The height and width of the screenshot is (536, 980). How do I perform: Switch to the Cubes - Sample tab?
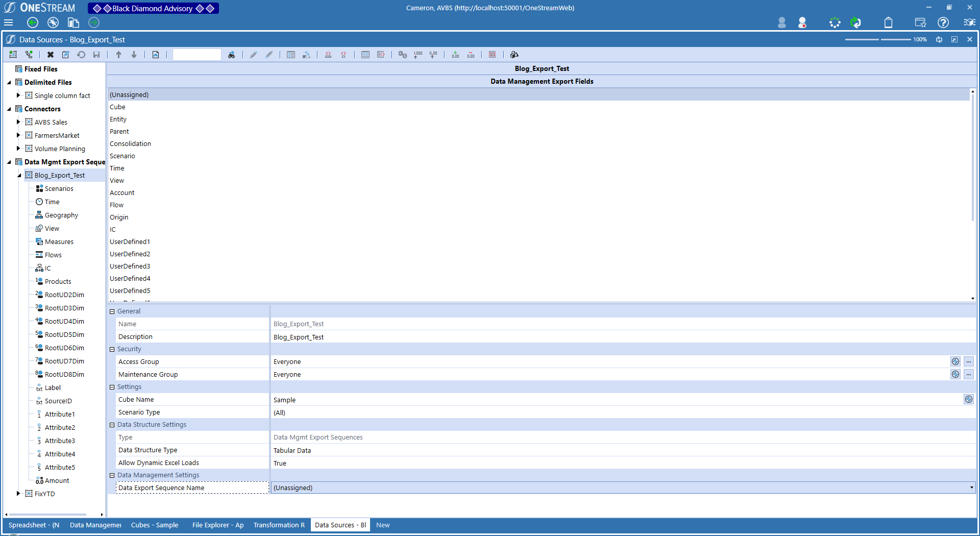click(x=155, y=525)
